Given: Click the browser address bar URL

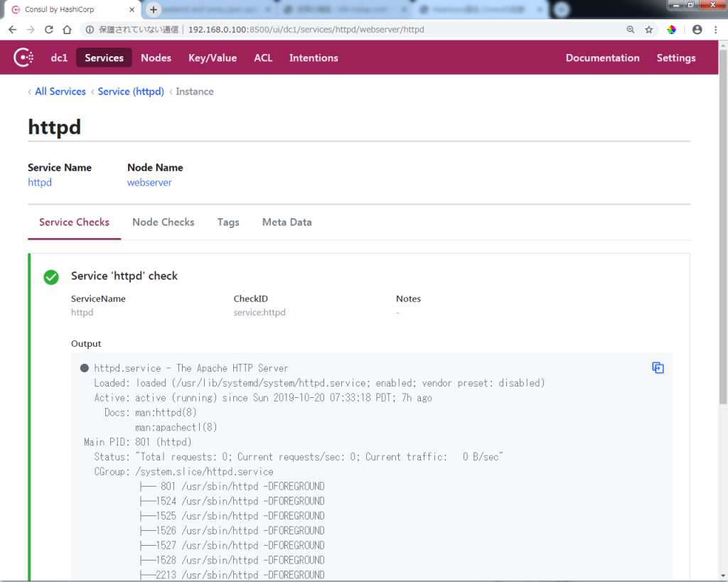Looking at the screenshot, I should 306,30.
